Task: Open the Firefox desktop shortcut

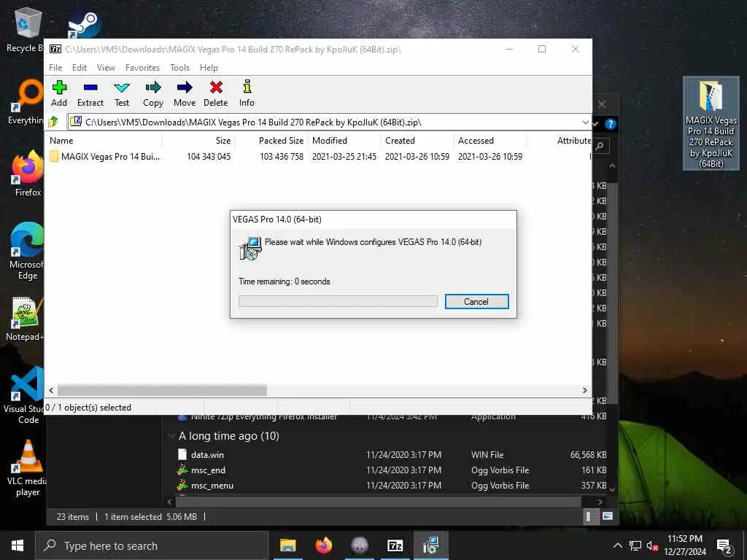Action: tap(28, 174)
